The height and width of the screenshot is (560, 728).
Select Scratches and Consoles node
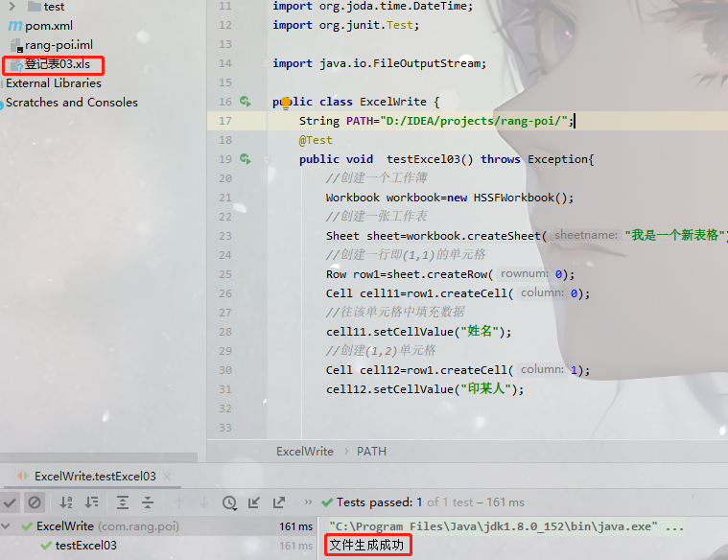pos(72,103)
